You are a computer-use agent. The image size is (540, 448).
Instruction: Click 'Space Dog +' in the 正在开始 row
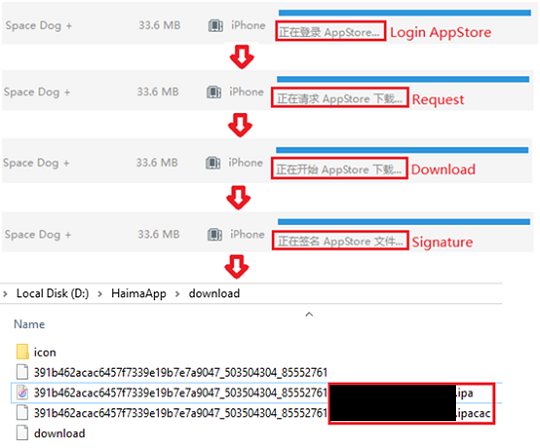(37, 163)
